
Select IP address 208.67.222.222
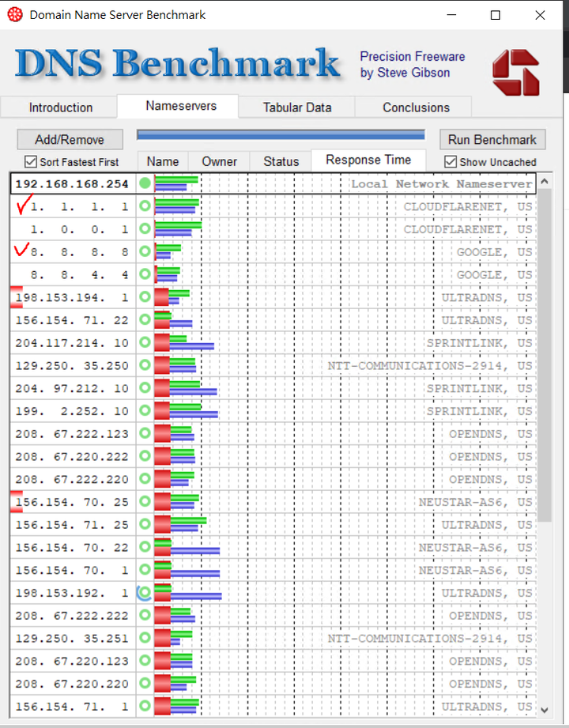[72, 616]
